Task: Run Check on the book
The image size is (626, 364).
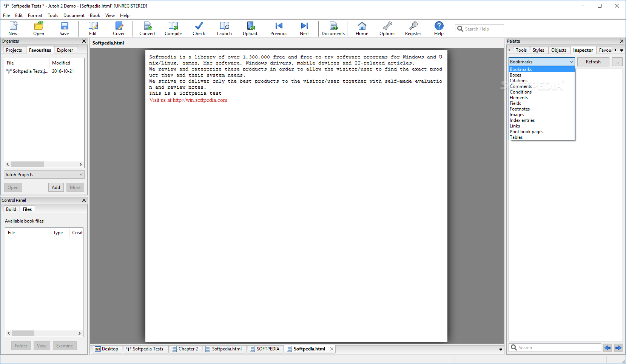Action: point(199,29)
